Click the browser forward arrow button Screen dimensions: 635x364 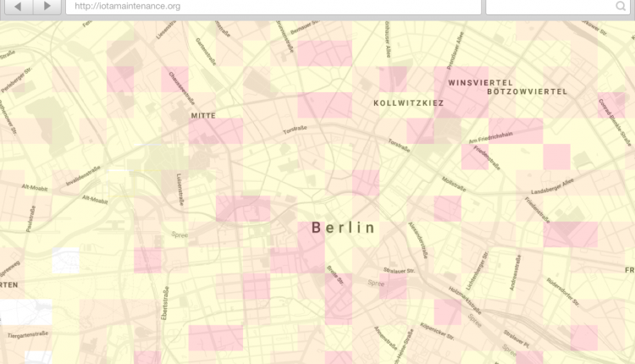pos(47,7)
